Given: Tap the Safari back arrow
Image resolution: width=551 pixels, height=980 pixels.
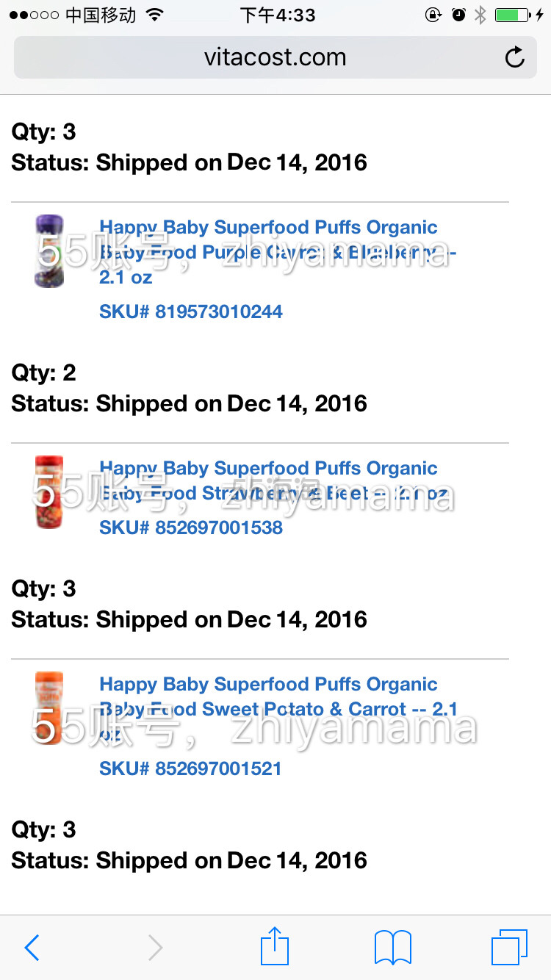Looking at the screenshot, I should (x=32, y=948).
